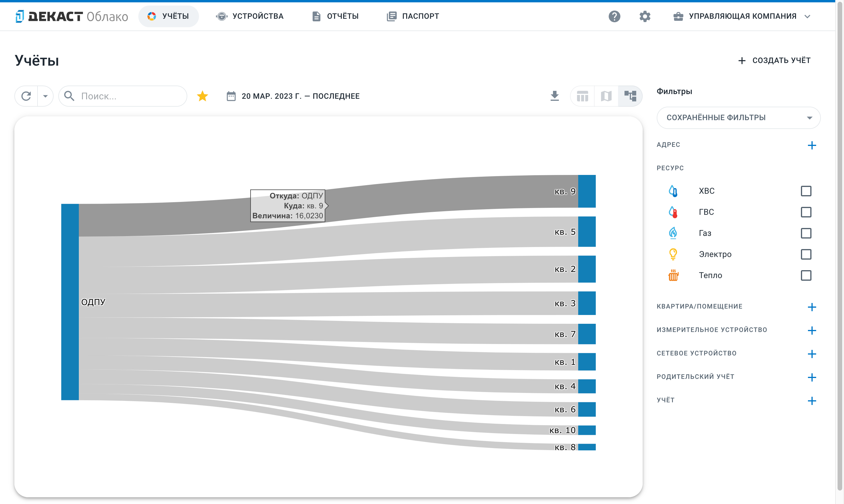Screen dimensions: 844x504
Task: Open the help question mark icon
Action: pos(614,16)
